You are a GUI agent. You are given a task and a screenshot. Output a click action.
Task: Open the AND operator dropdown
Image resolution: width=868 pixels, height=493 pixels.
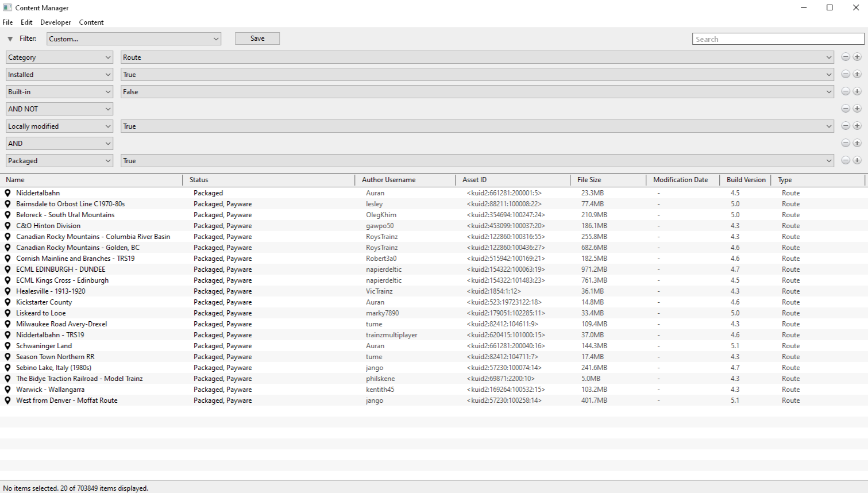(x=59, y=144)
